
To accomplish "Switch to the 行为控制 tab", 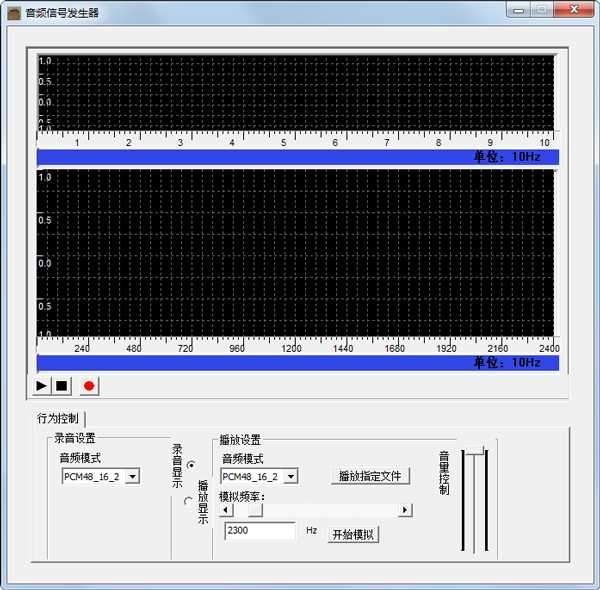I will tap(58, 418).
